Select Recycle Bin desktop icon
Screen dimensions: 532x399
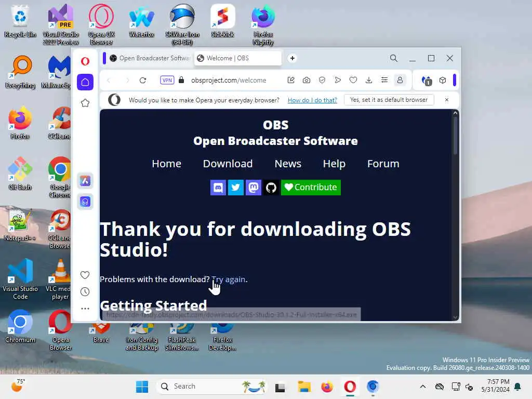pyautogui.click(x=20, y=21)
